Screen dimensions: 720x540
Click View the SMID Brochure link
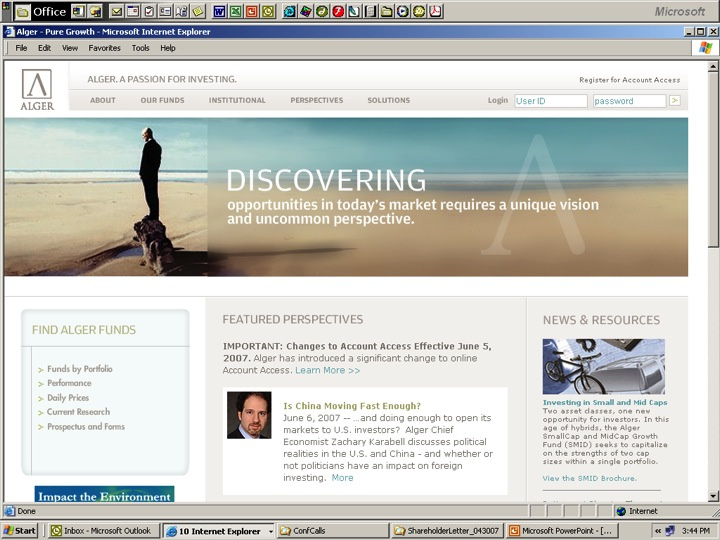coord(589,478)
